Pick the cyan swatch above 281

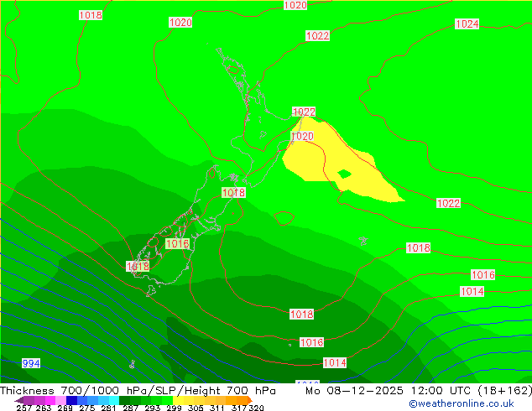(114, 400)
